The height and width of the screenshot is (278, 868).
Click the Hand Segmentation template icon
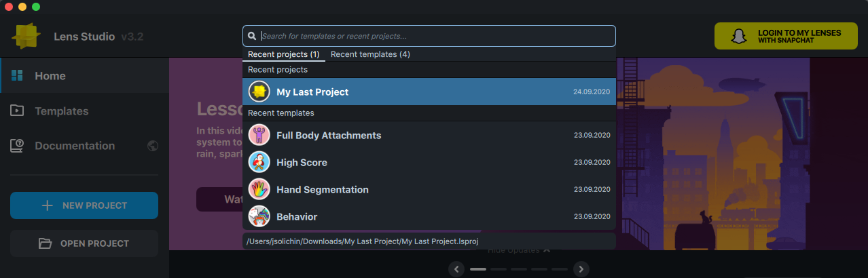(259, 189)
